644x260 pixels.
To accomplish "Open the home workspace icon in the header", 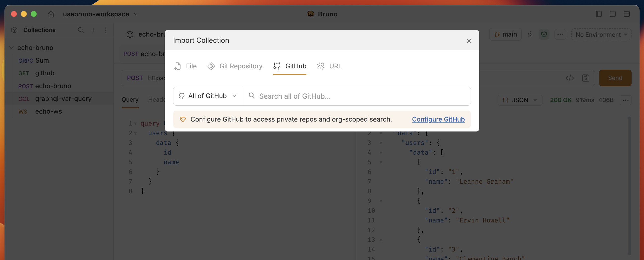I will pos(51,14).
